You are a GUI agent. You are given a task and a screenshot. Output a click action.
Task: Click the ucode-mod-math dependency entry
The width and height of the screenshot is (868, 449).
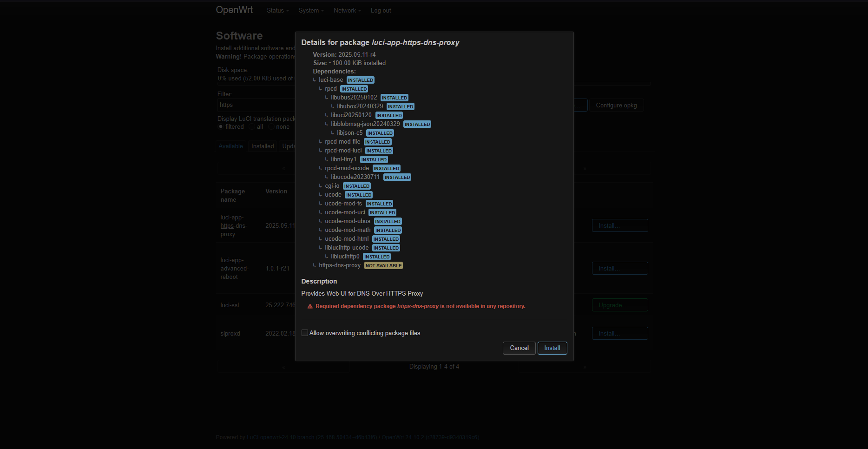[348, 230]
